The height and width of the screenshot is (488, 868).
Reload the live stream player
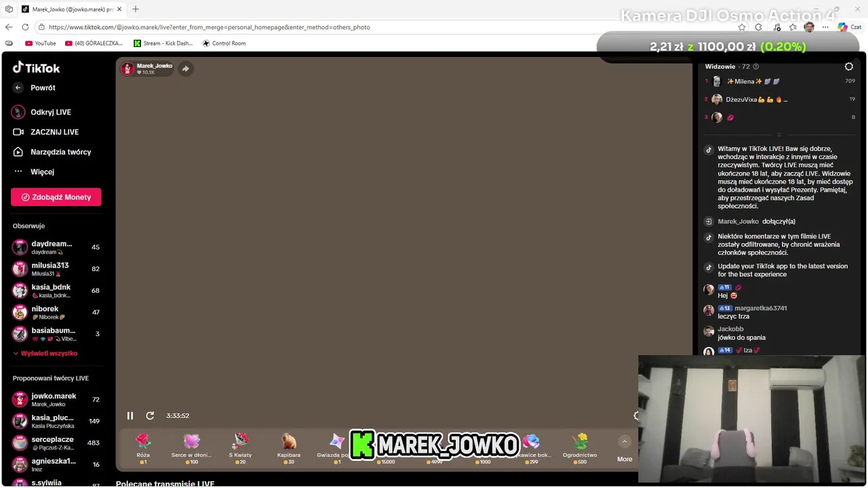(x=150, y=415)
